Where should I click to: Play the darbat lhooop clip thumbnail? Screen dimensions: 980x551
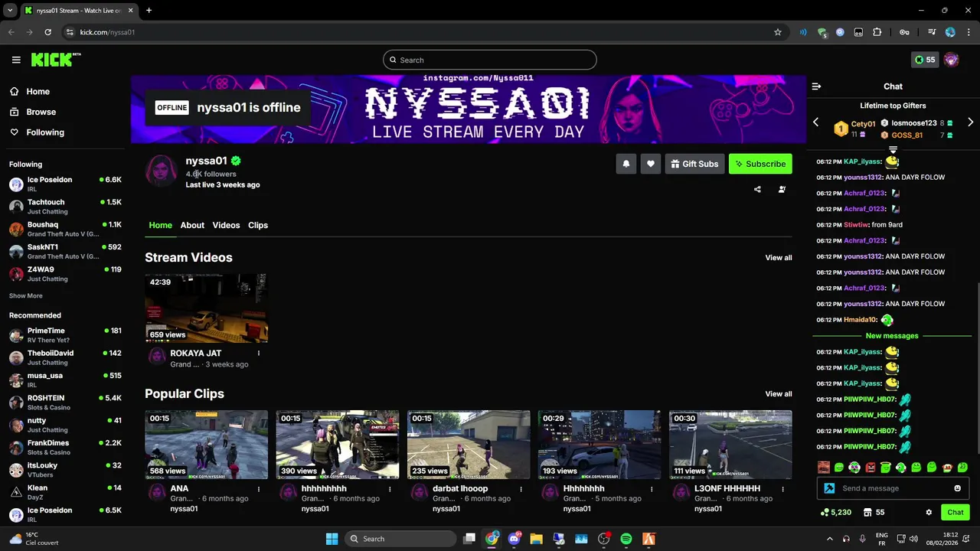coord(469,445)
